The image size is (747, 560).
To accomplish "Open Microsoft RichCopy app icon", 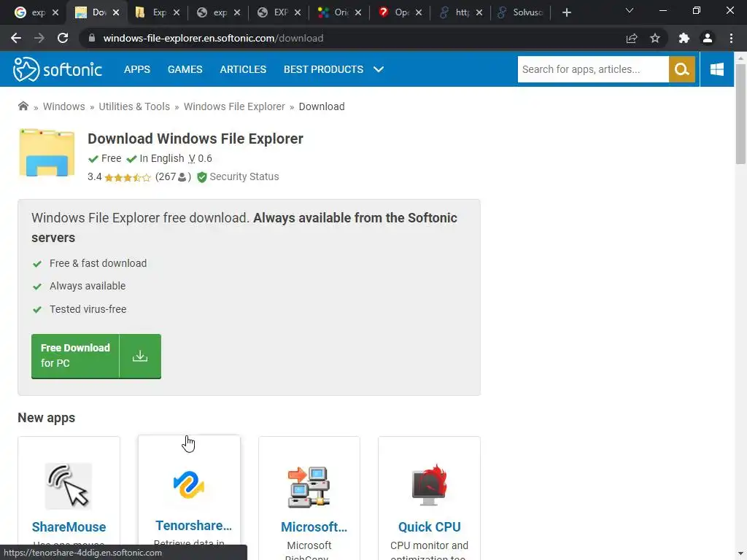I will tap(309, 486).
